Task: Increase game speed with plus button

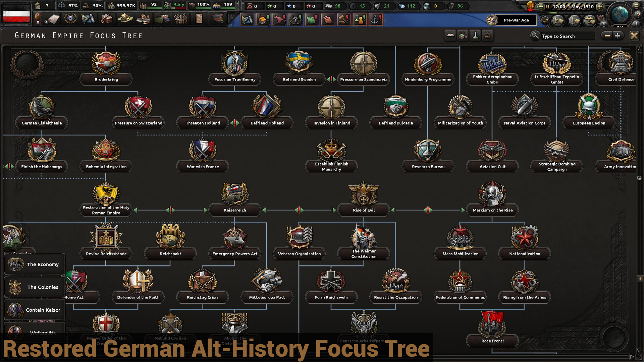Action: [600, 6]
